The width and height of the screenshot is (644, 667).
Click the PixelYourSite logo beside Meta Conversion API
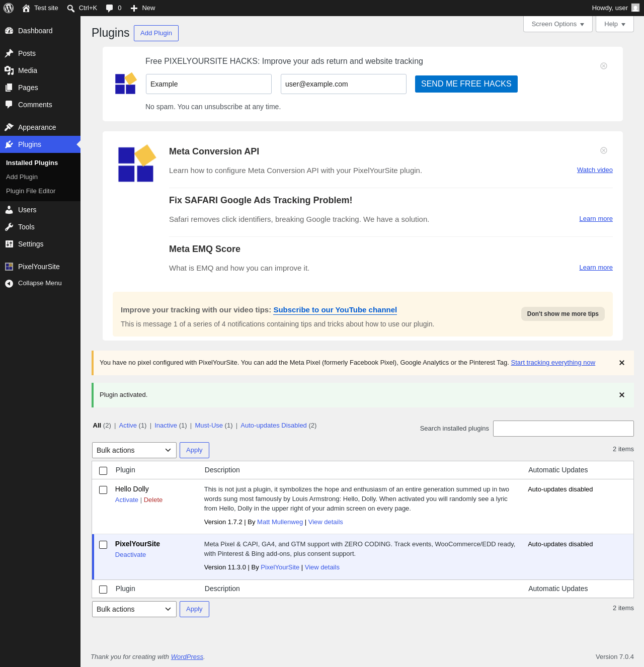pos(136,163)
